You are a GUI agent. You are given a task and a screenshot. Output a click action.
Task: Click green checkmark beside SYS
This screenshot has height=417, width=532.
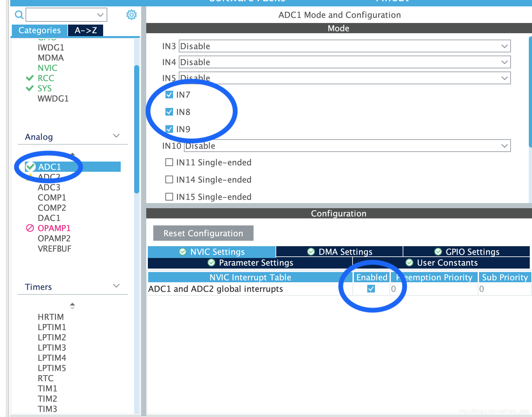click(x=30, y=88)
